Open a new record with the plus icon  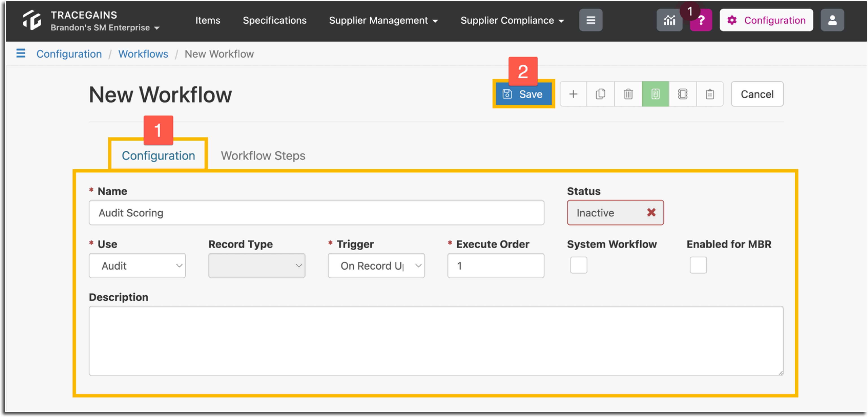(573, 94)
